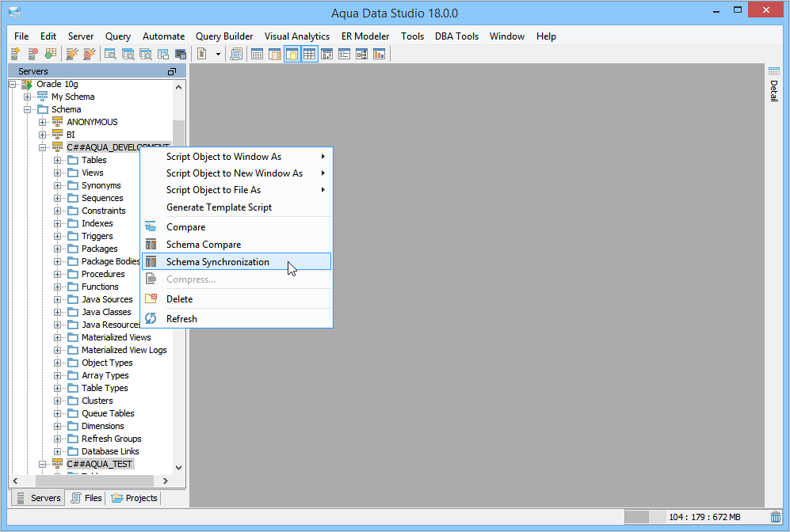Click the grid icon with green circle in toolbar
The width and height of the screenshot is (790, 532).
click(51, 54)
